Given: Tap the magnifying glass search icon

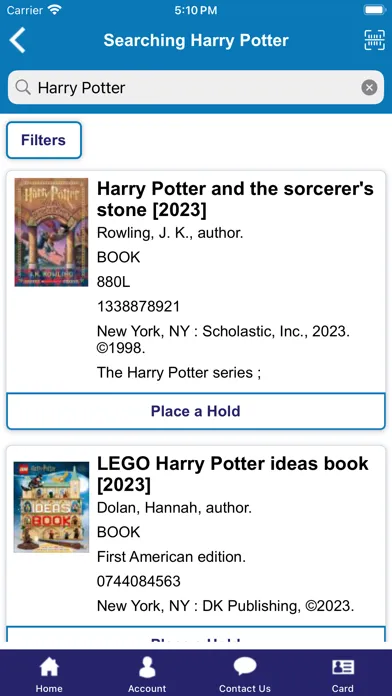Looking at the screenshot, I should pyautogui.click(x=23, y=87).
